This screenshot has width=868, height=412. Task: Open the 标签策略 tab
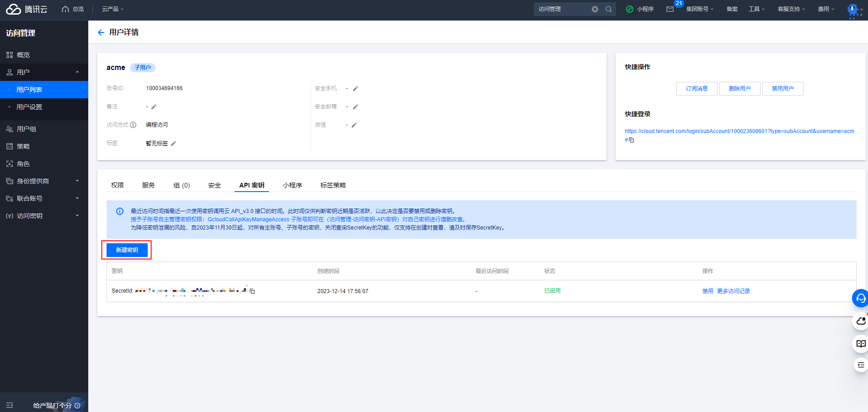tap(332, 185)
